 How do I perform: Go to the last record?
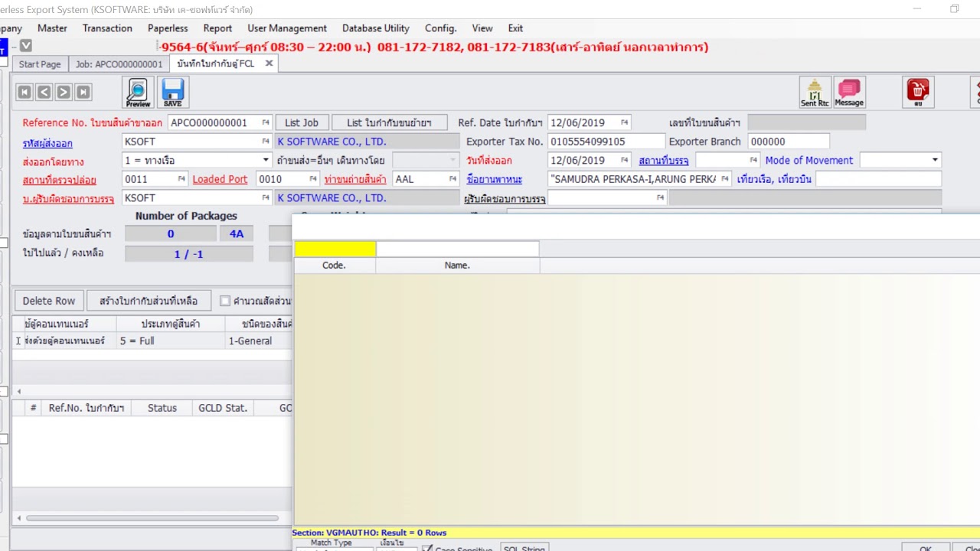(x=83, y=93)
